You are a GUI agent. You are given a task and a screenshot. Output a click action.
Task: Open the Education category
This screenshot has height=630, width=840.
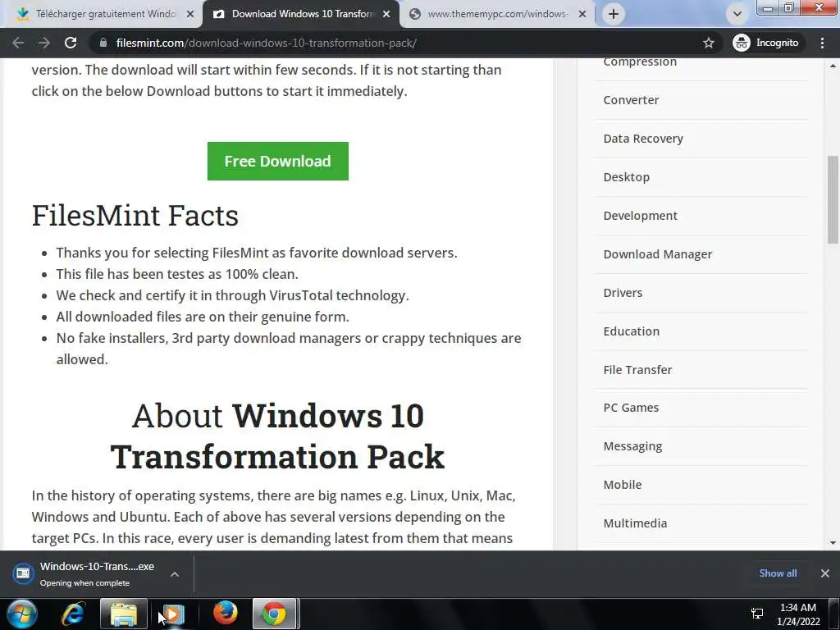click(x=631, y=331)
